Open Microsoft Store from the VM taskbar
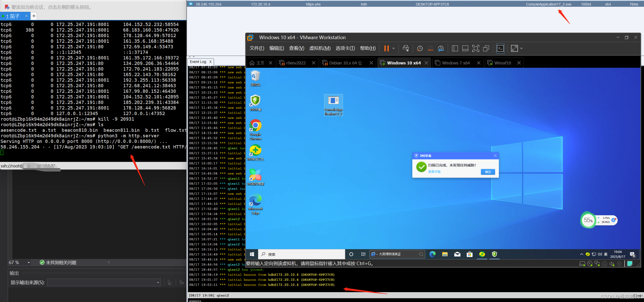The height and width of the screenshot is (302, 644). (x=469, y=254)
